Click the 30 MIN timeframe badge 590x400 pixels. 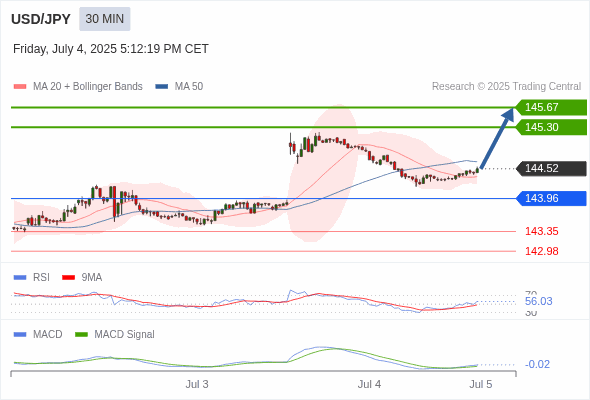click(x=105, y=19)
